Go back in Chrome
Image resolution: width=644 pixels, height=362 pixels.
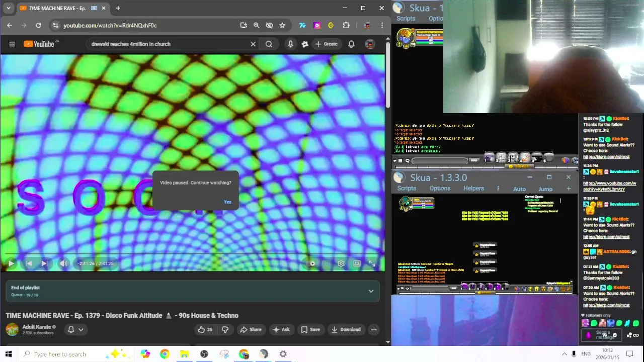(x=10, y=25)
